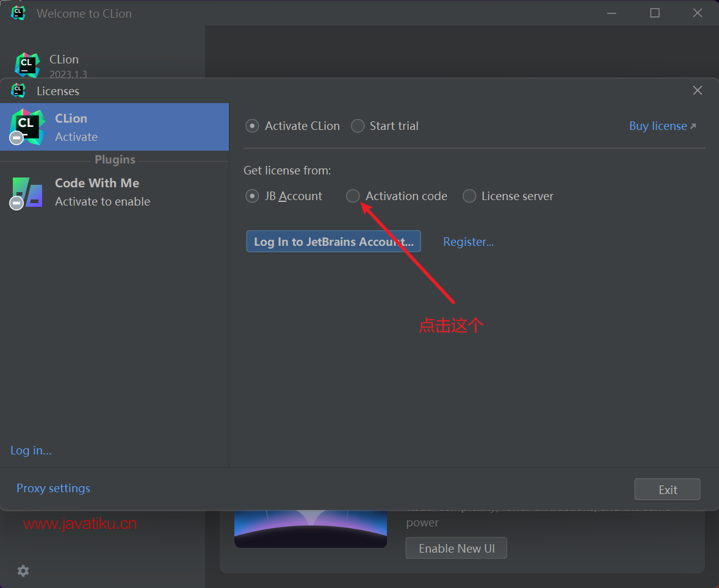
Task: Click the Plugins section header
Action: pos(115,159)
